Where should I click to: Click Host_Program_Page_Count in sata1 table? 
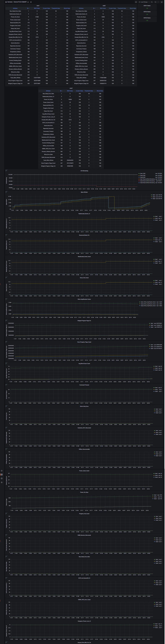[15, 81]
